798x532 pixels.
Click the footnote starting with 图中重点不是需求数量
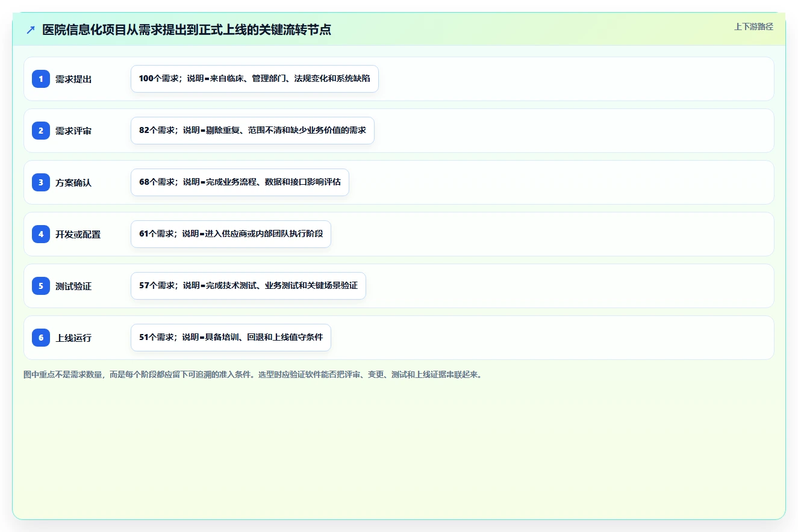pos(253,374)
